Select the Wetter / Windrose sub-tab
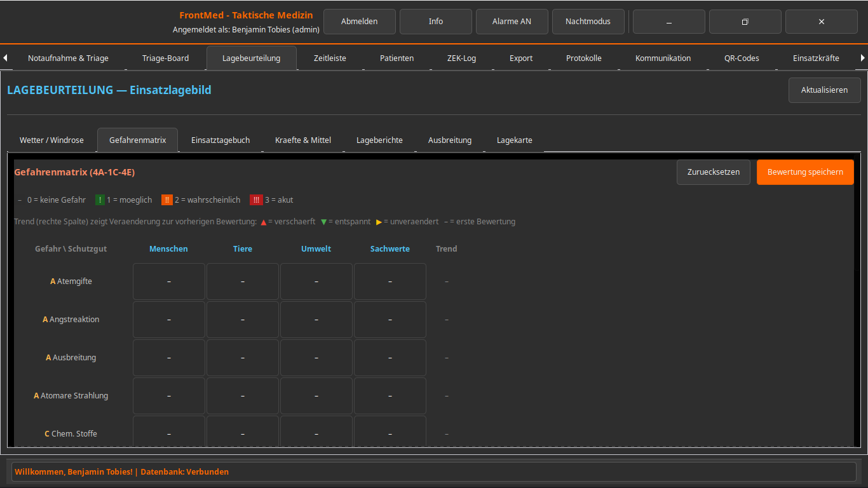This screenshot has width=868, height=488. 51,140
